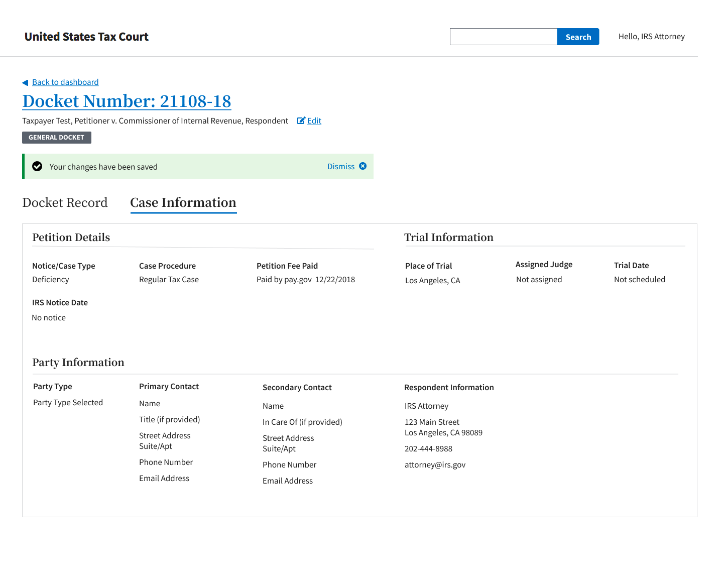Click the back arrow icon beside Back to dashboard
The width and height of the screenshot is (723, 588).
click(x=25, y=83)
